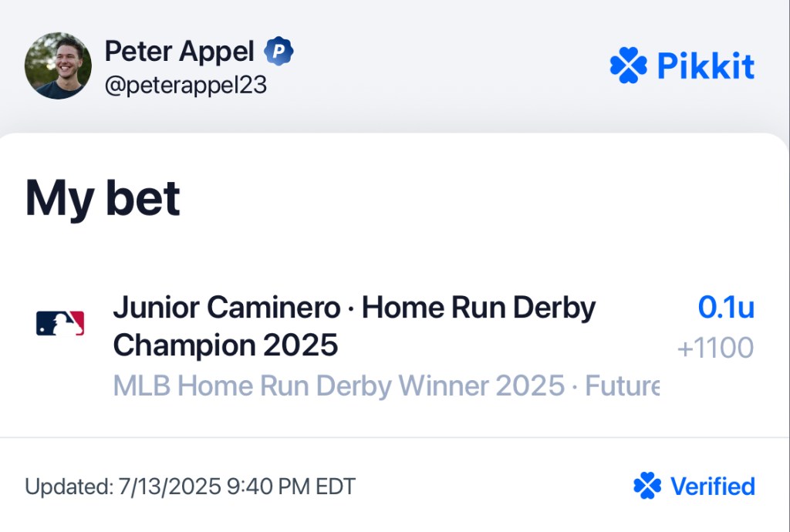Click the Verified label text
790x532 pixels.
pyautogui.click(x=712, y=487)
